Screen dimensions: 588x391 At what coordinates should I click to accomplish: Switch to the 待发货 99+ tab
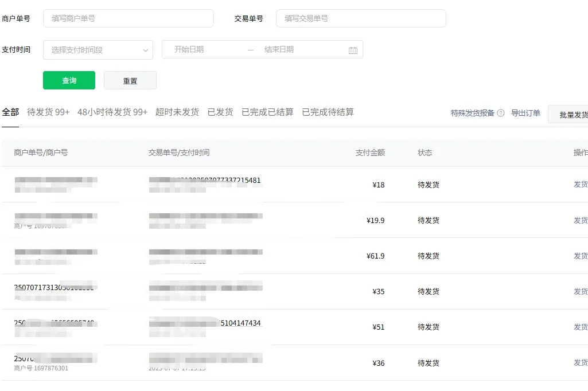[x=48, y=112]
